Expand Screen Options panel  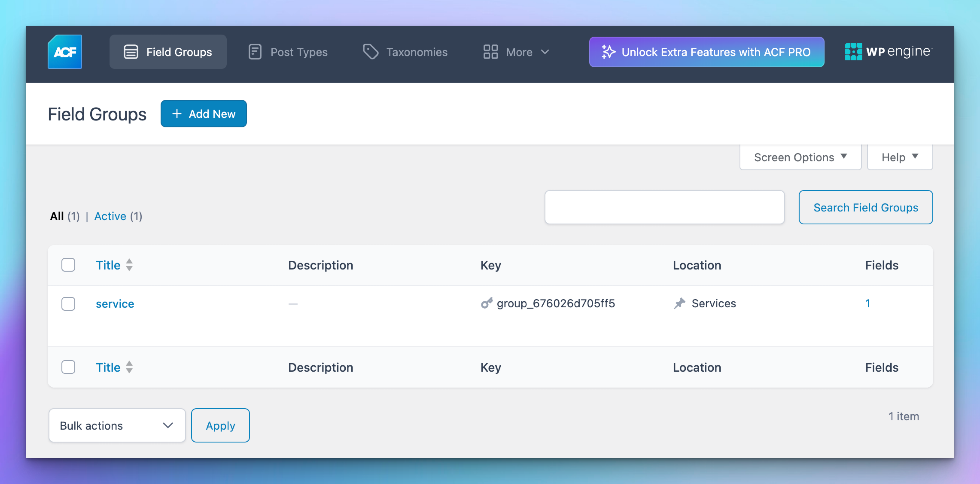(x=800, y=157)
